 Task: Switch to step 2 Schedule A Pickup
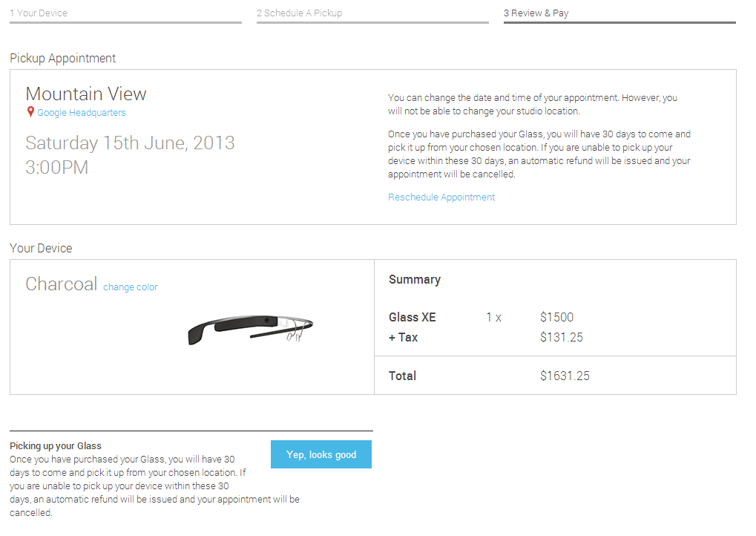pyautogui.click(x=300, y=13)
